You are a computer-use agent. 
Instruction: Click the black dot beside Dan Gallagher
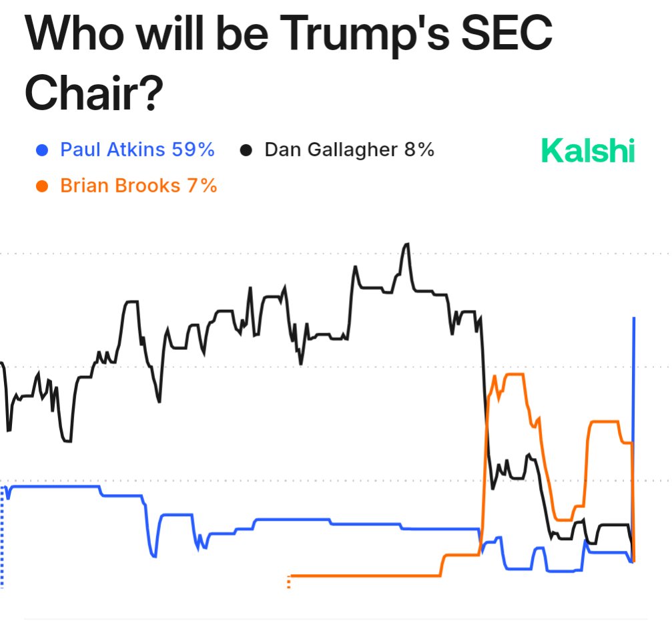tap(246, 150)
